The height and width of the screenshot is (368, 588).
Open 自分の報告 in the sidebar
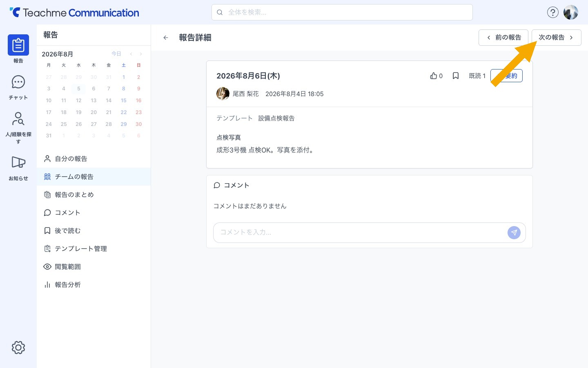[94, 159]
